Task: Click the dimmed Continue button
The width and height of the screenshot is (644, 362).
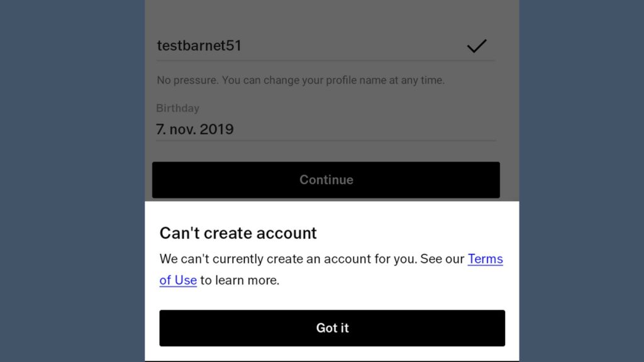Action: [326, 180]
